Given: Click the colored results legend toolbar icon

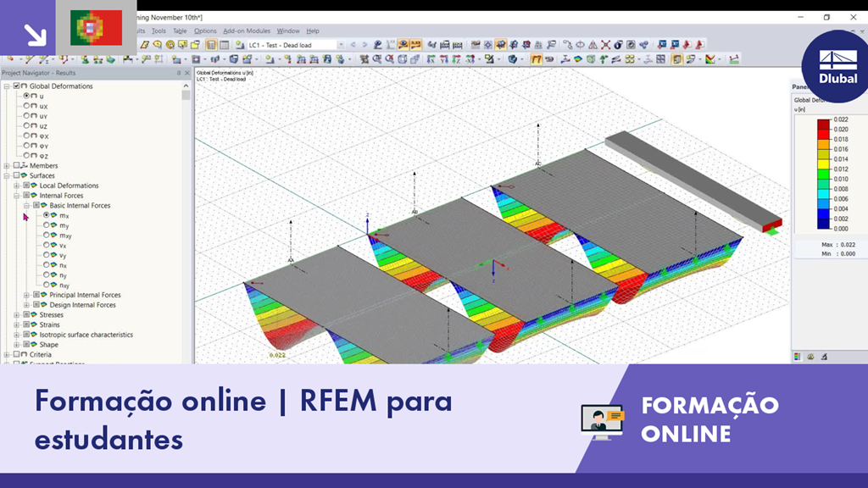Looking at the screenshot, I should pos(710,59).
